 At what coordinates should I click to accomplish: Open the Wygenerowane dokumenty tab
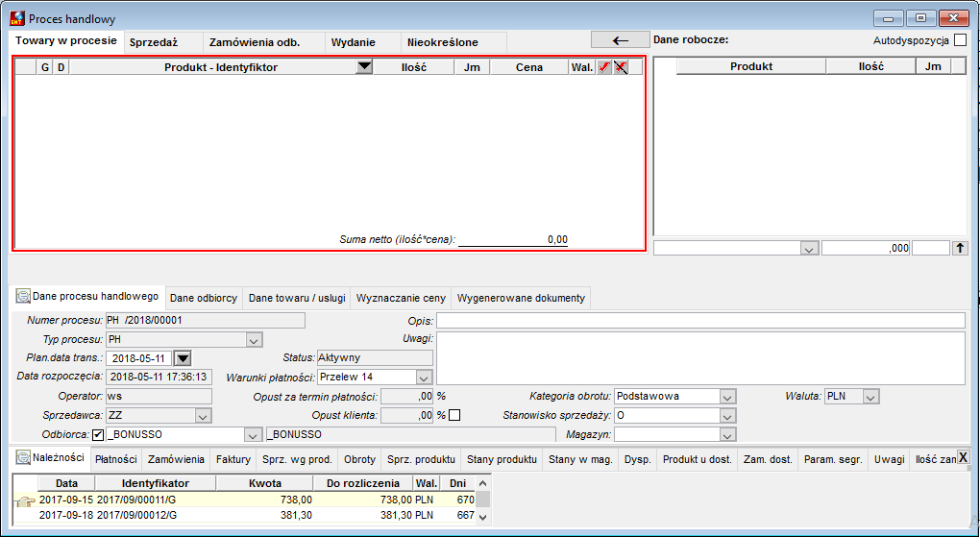click(521, 298)
